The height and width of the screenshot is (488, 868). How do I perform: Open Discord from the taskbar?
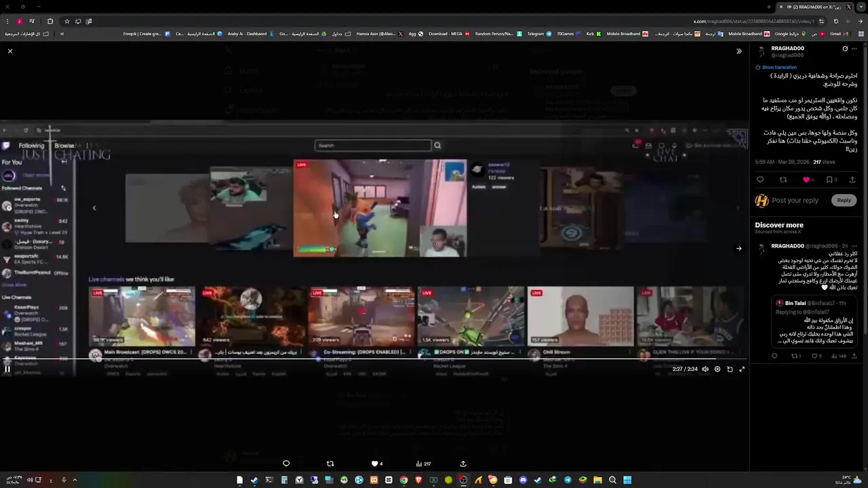pyautogui.click(x=523, y=480)
